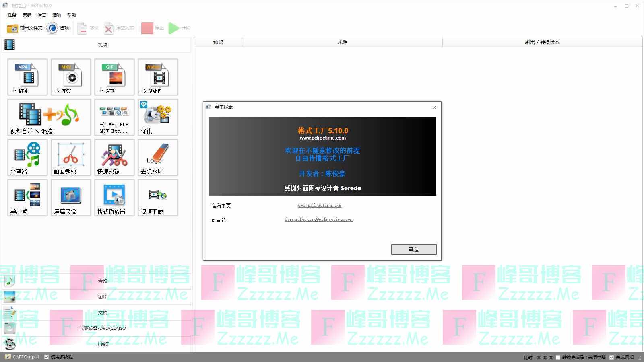
Task: Toggle the 使用多线程 checkbox
Action: coord(47,357)
